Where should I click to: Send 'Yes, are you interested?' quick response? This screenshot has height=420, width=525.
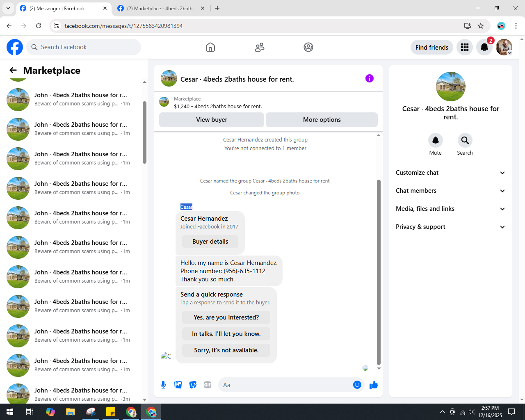pyautogui.click(x=226, y=317)
